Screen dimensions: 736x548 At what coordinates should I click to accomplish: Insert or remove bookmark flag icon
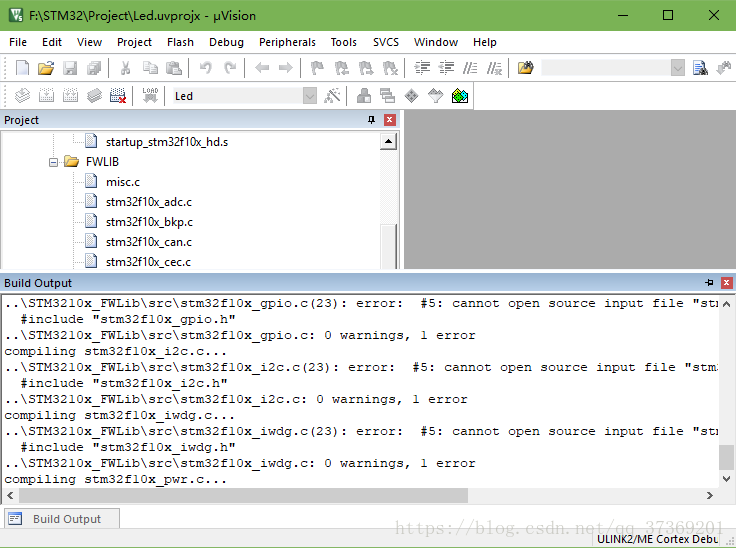point(317,68)
